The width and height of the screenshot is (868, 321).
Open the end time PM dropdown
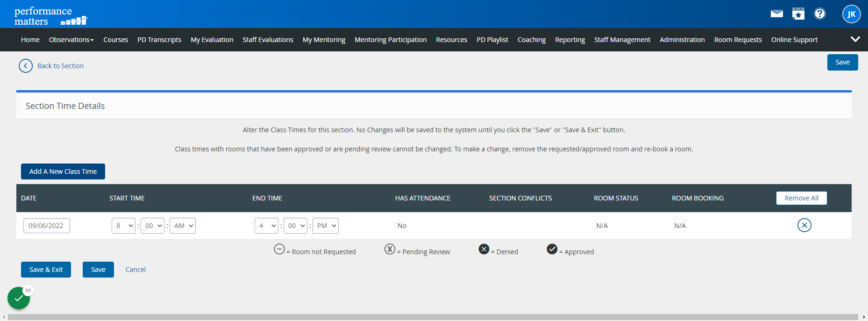pyautogui.click(x=326, y=226)
